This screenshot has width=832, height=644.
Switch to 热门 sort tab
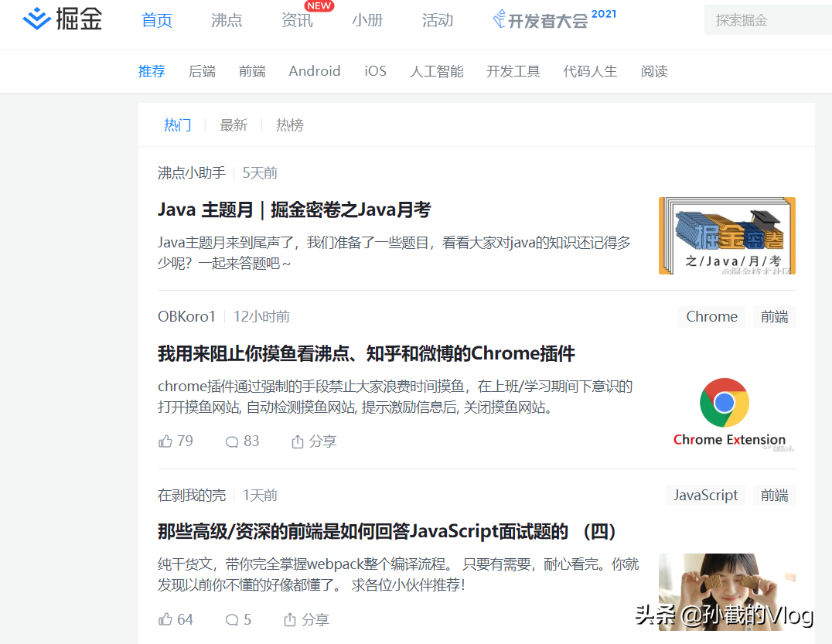coord(177,125)
